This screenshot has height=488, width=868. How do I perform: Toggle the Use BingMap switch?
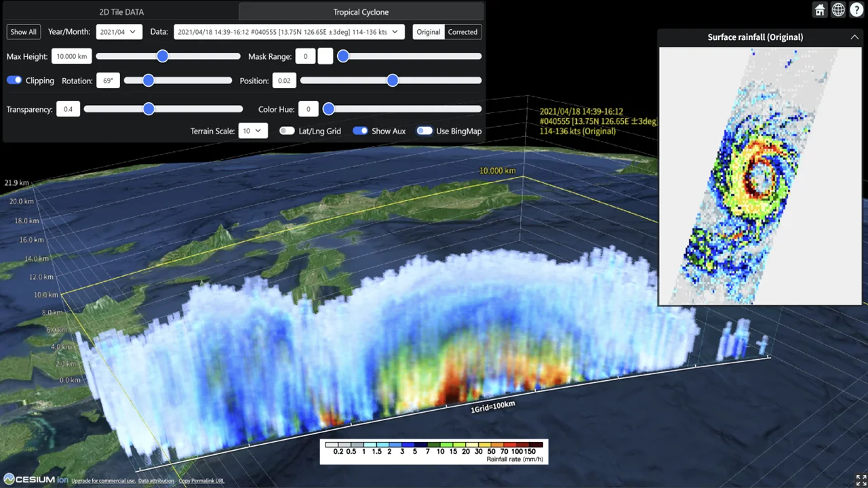point(425,131)
